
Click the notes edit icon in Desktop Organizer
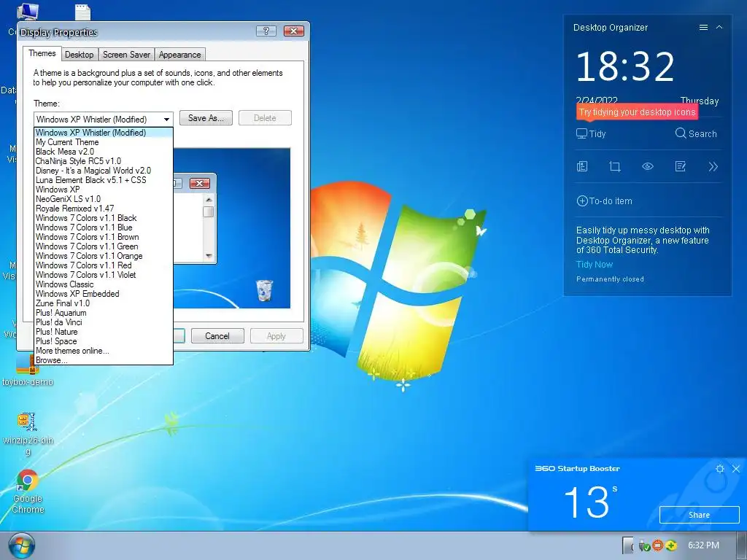coord(681,166)
